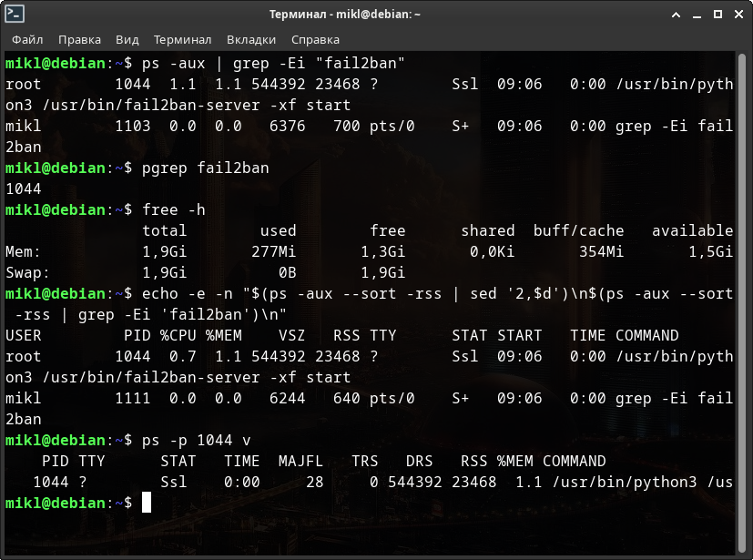
Task: Click the pgrep output PID 1044
Action: point(23,188)
